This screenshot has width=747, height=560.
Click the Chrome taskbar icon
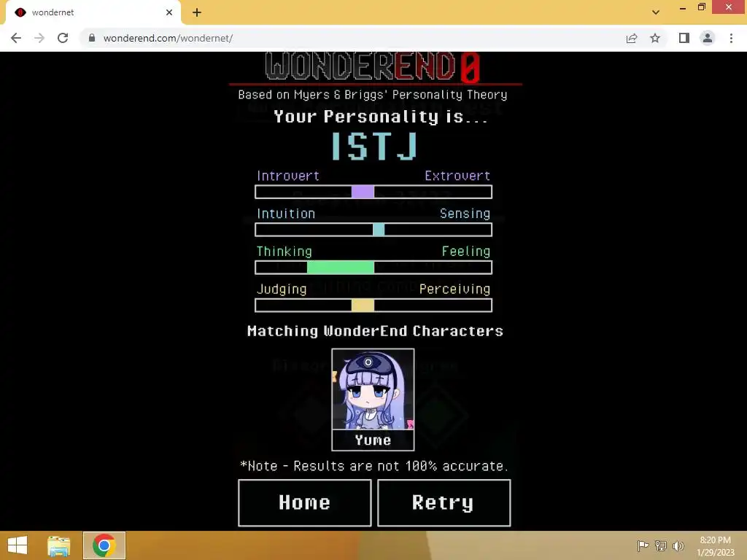click(104, 545)
